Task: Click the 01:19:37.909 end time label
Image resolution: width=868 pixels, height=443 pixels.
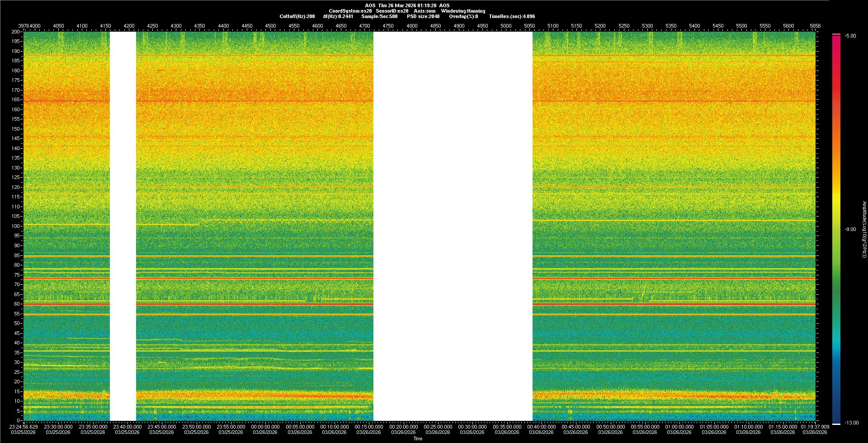Action: (x=815, y=426)
